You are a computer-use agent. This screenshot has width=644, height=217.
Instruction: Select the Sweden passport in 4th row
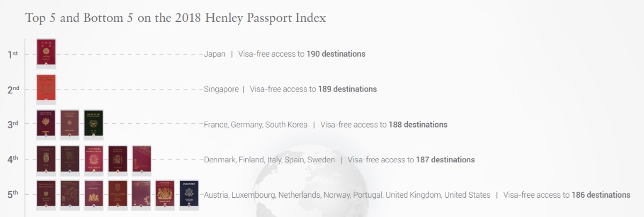coord(142,159)
